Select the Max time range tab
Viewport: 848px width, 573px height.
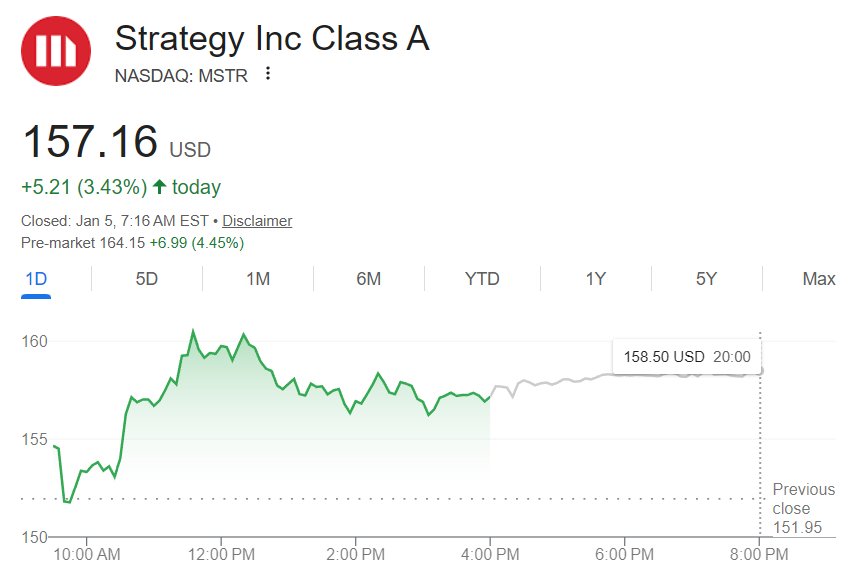[819, 279]
